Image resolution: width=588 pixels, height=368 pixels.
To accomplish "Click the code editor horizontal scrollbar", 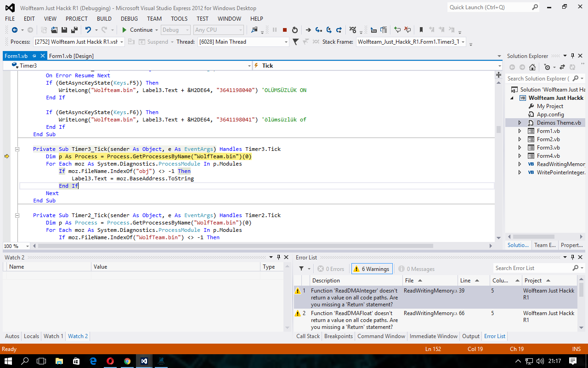I will (236, 246).
